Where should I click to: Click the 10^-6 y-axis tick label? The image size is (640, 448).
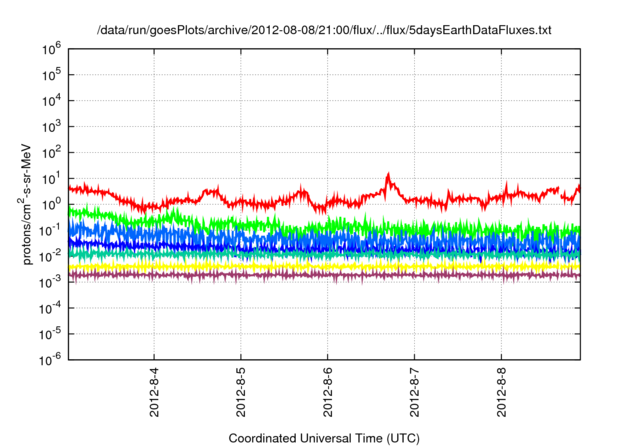[51, 359]
